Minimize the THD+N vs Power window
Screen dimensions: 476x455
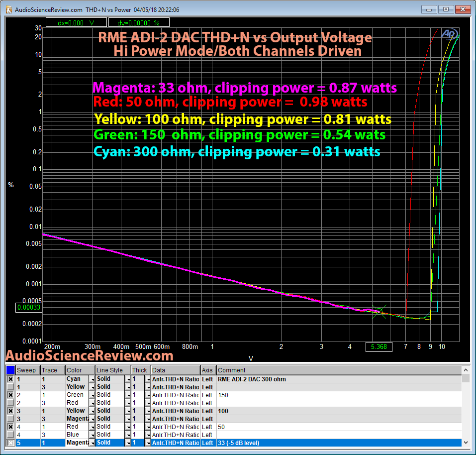[429, 9]
